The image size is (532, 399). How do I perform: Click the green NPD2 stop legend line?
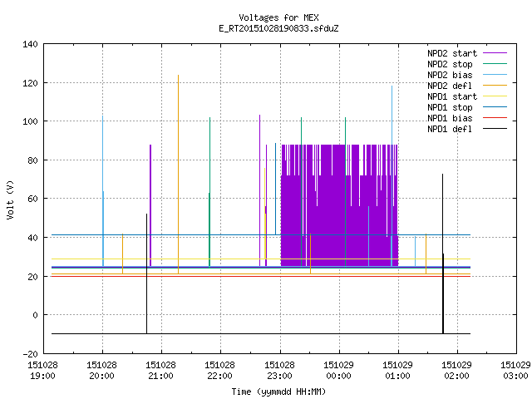pos(495,63)
